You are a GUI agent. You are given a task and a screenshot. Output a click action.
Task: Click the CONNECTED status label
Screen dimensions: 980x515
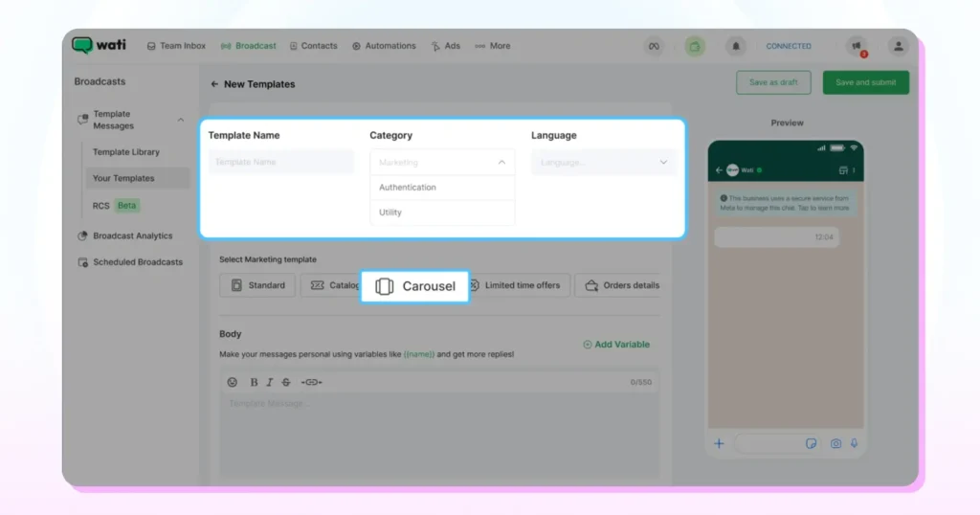(x=789, y=46)
